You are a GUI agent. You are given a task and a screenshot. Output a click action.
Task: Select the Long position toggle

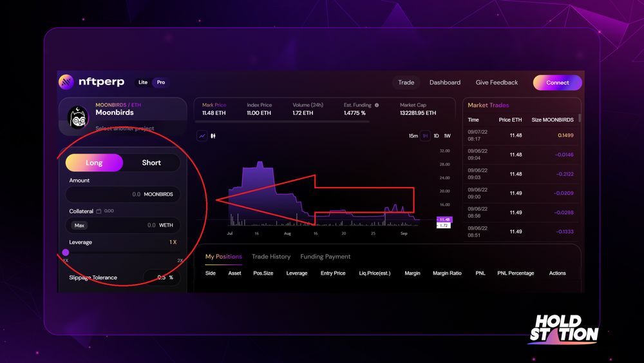tap(94, 162)
